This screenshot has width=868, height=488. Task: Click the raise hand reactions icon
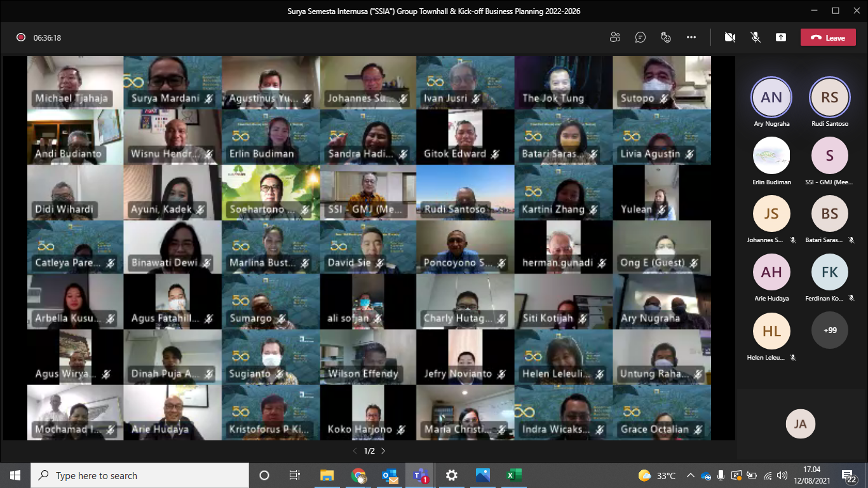click(666, 37)
